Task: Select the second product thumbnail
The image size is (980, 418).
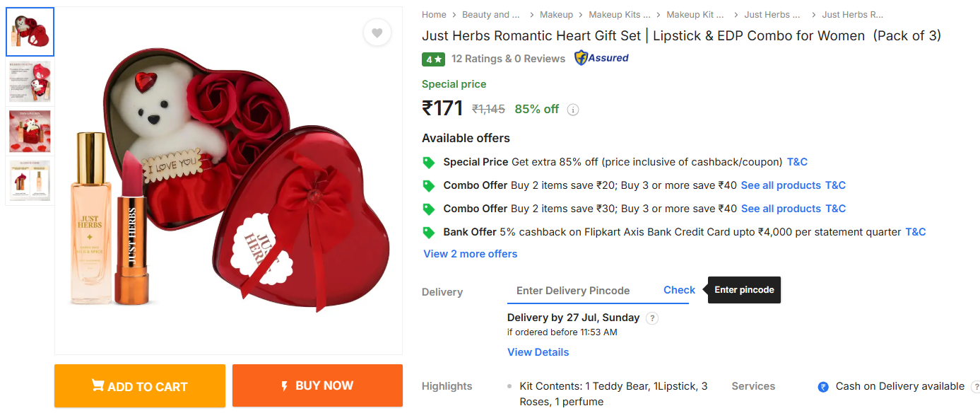Action: (x=30, y=81)
